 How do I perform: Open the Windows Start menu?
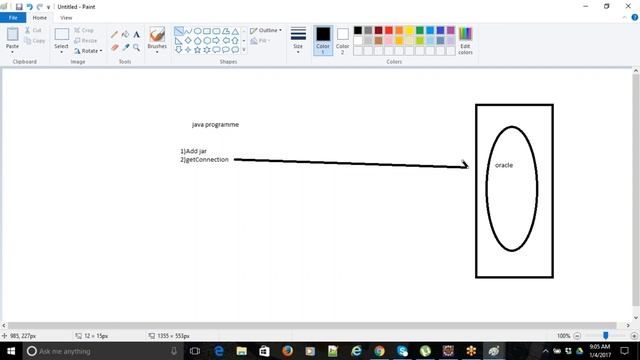click(x=11, y=351)
